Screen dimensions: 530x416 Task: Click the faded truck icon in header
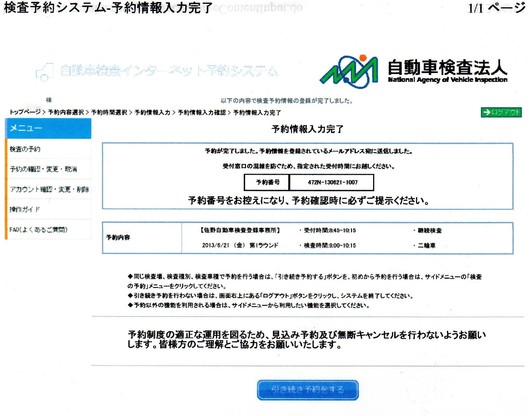pyautogui.click(x=45, y=72)
